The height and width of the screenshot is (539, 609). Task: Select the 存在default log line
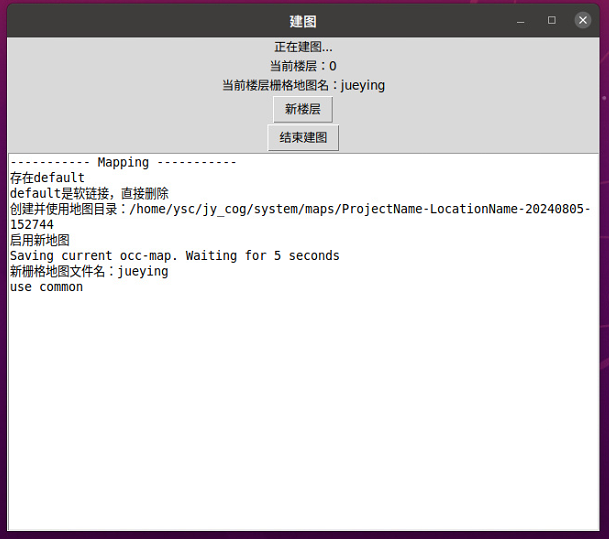click(47, 178)
